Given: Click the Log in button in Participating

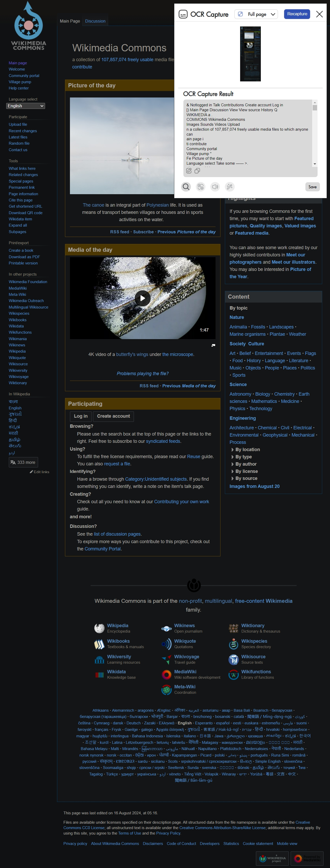Looking at the screenshot, I should 81,416.
